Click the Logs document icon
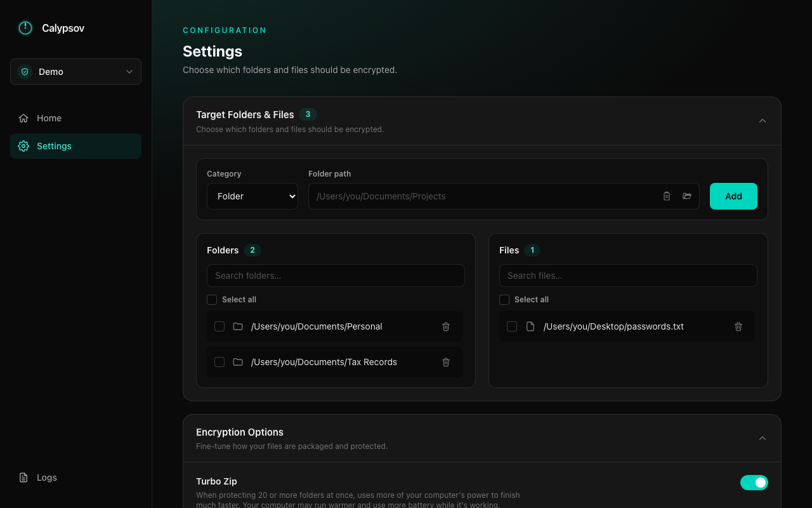Screen dimensions: 812x508 pyautogui.click(x=23, y=478)
